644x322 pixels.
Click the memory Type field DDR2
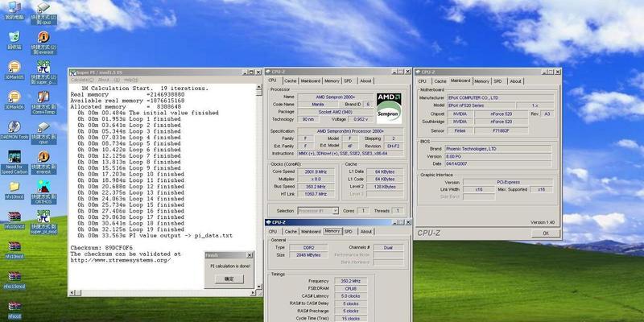308,248
